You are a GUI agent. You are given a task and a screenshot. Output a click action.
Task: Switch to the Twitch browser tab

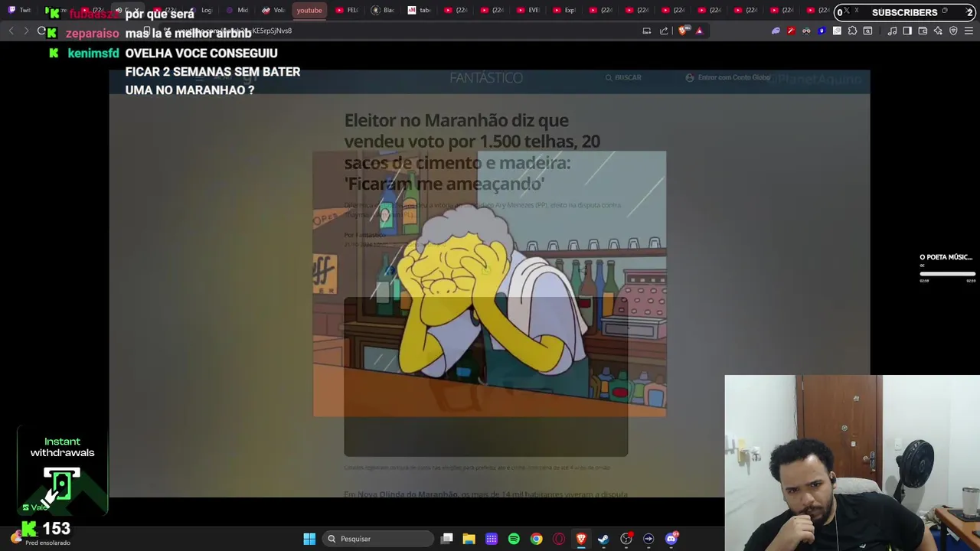[x=20, y=10]
